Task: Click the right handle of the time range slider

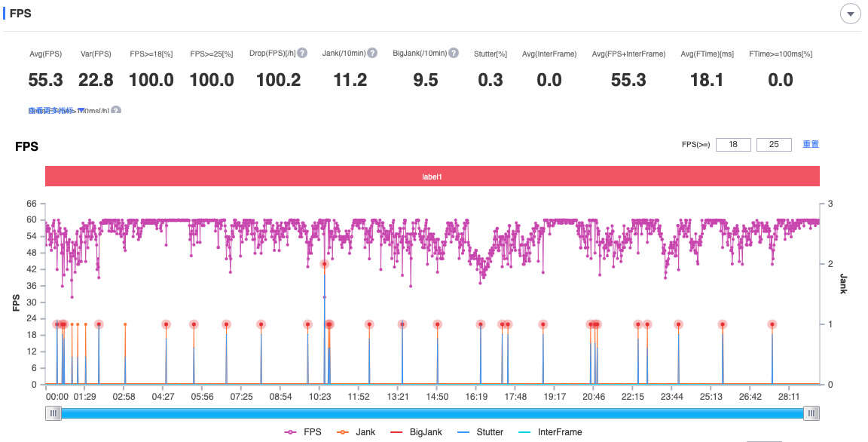Action: [811, 413]
